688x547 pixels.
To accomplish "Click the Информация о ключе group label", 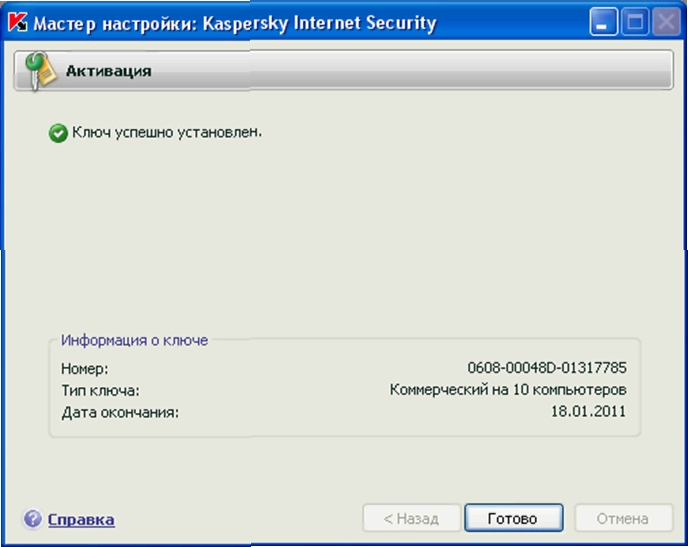I will pyautogui.click(x=134, y=340).
